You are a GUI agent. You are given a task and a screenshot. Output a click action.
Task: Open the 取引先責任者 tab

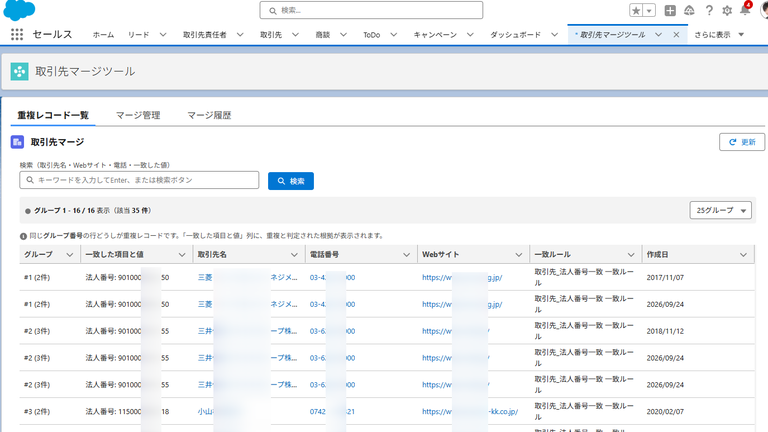click(205, 35)
